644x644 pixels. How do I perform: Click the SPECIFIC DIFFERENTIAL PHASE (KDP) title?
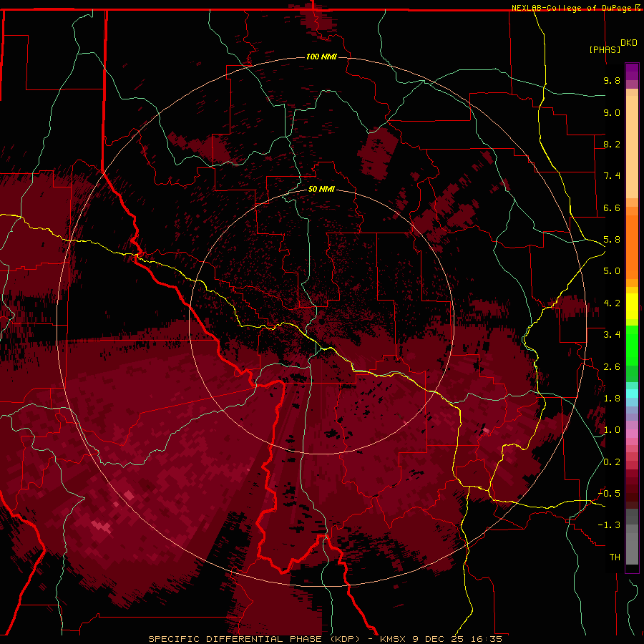click(x=253, y=639)
